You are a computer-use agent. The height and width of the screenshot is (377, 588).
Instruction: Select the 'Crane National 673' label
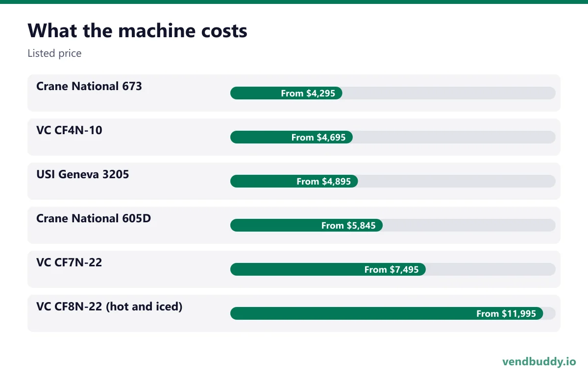tap(89, 86)
